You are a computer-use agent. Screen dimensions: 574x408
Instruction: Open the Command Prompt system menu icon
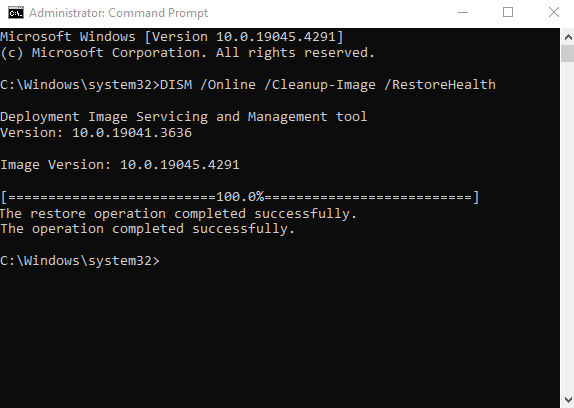coord(16,13)
